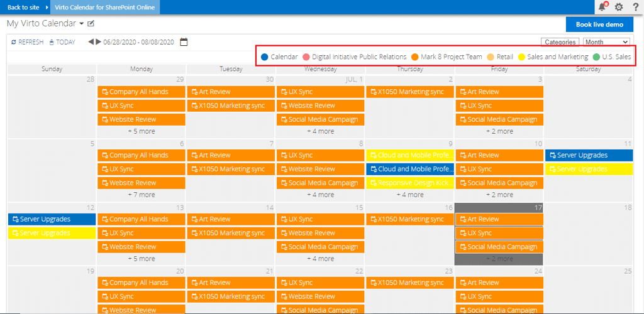Viewport: 644px width, 314px height.
Task: Open blue Server Upgrades on Sunday 12
Action: pos(52,219)
